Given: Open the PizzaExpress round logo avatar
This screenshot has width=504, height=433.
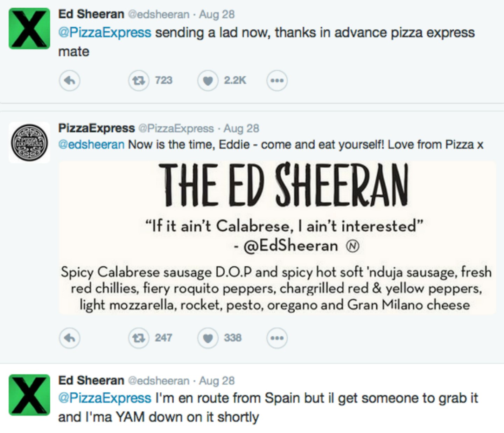Looking at the screenshot, I should pos(29,142).
